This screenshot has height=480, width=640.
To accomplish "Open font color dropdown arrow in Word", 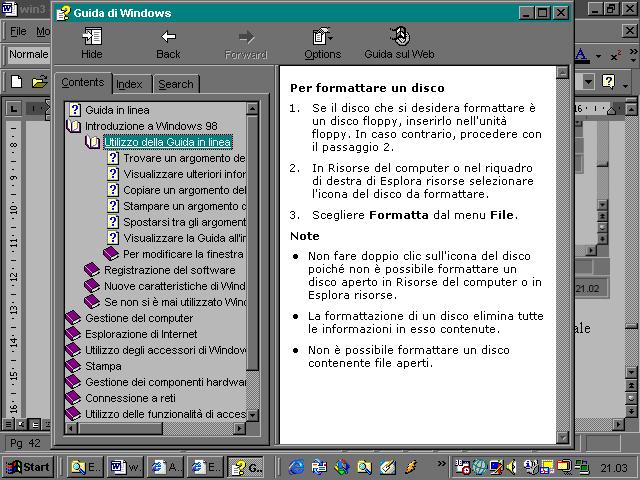I will coord(598,56).
